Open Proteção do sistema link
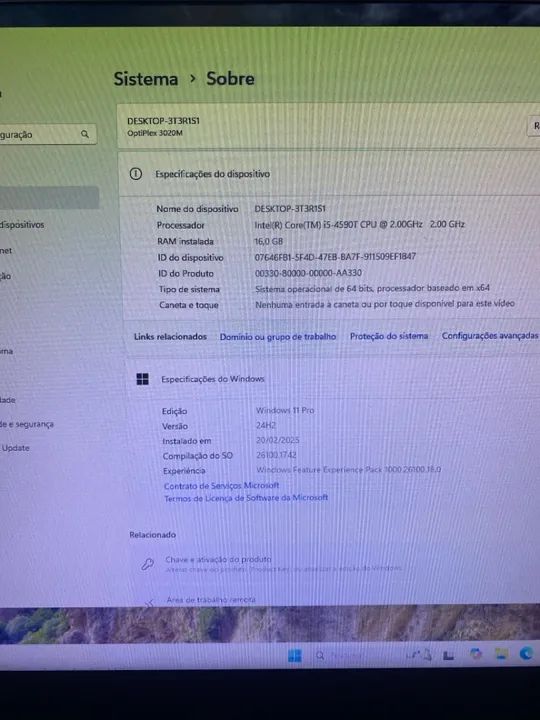The width and height of the screenshot is (540, 720). [389, 336]
